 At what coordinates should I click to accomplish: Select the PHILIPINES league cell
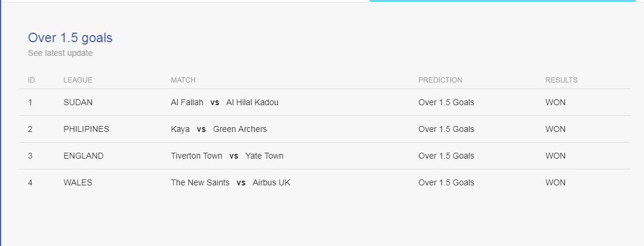[86, 129]
